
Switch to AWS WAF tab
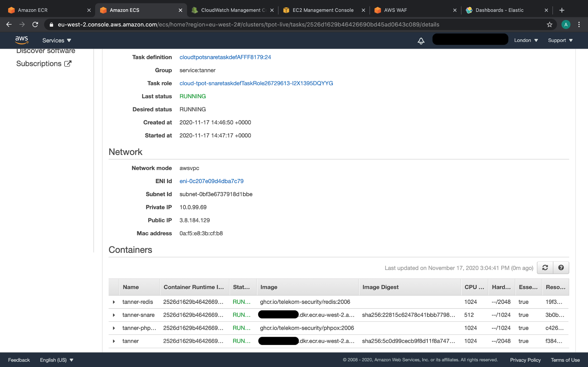coord(412,10)
